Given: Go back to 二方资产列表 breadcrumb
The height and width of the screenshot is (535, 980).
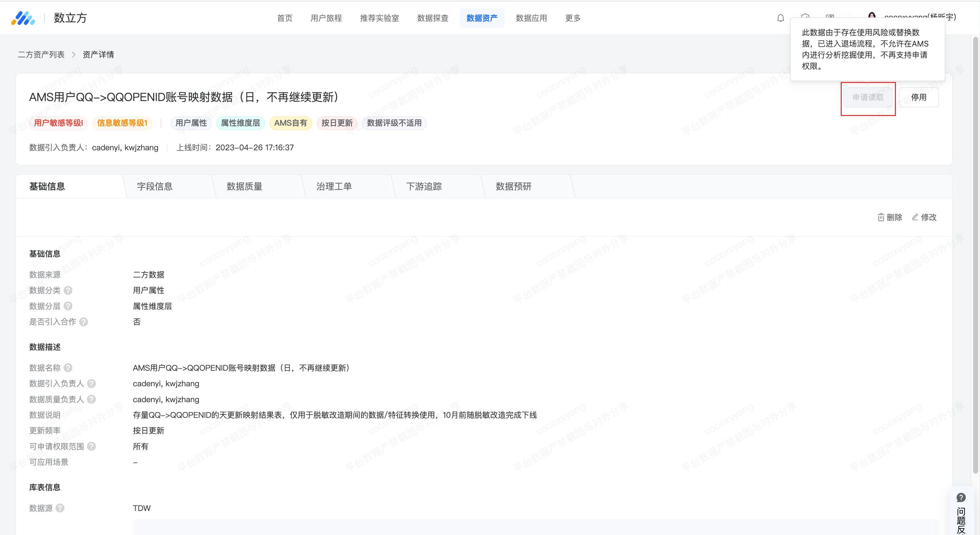Looking at the screenshot, I should (x=41, y=55).
